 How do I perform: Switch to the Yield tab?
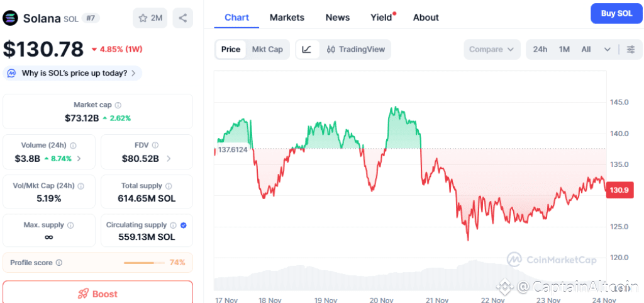(381, 18)
